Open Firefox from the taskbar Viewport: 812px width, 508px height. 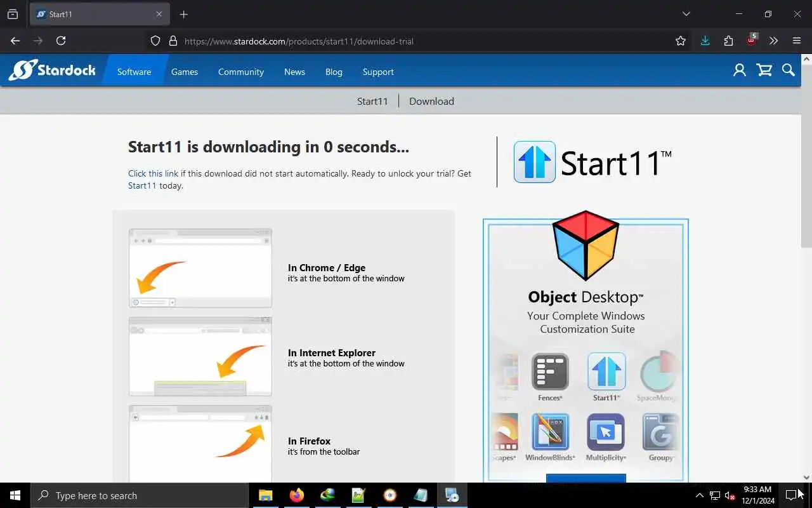(x=296, y=495)
